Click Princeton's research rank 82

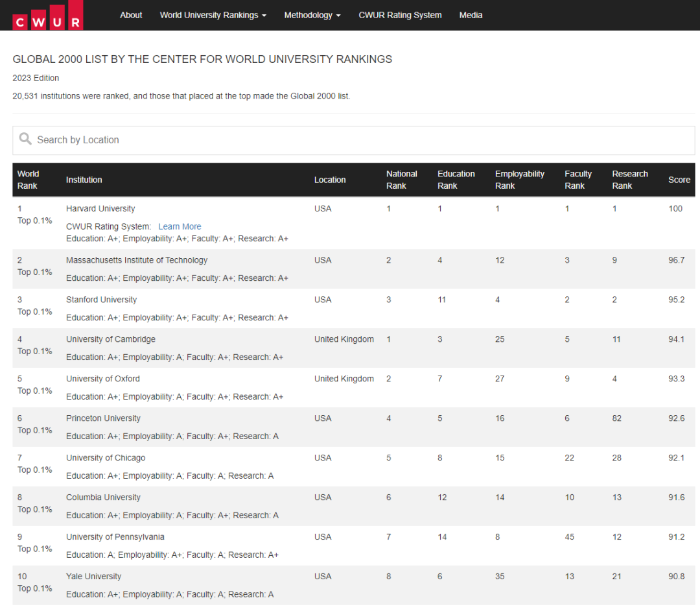[616, 418]
